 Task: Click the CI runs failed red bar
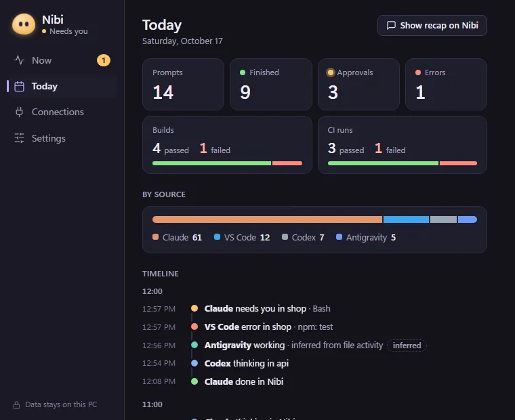point(458,163)
